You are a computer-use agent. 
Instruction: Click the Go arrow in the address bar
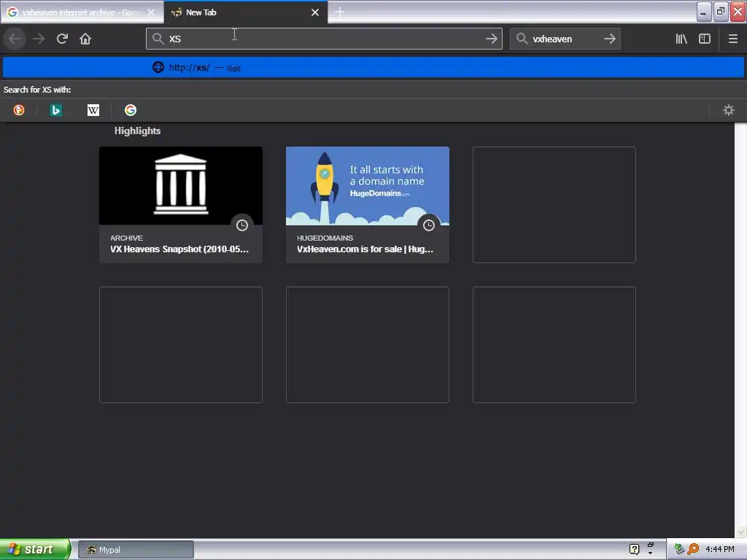click(491, 39)
